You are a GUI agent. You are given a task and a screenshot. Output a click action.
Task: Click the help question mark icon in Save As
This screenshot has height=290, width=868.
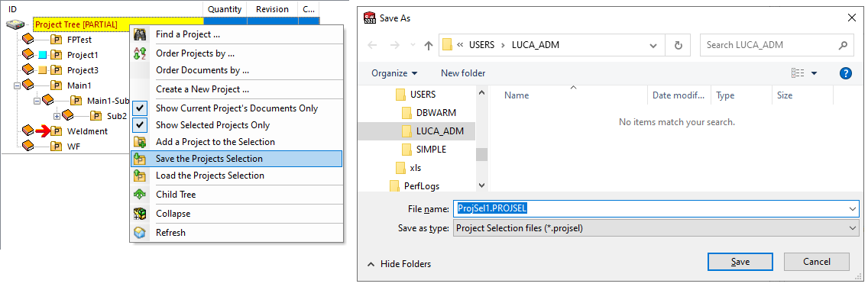(x=845, y=73)
